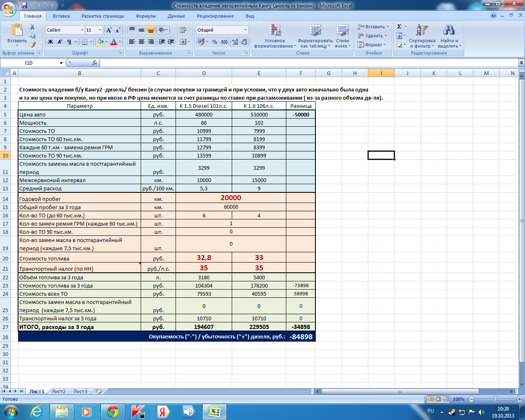Toggle bold (Ж) formatting
This screenshot has width=525, height=420.
point(50,42)
